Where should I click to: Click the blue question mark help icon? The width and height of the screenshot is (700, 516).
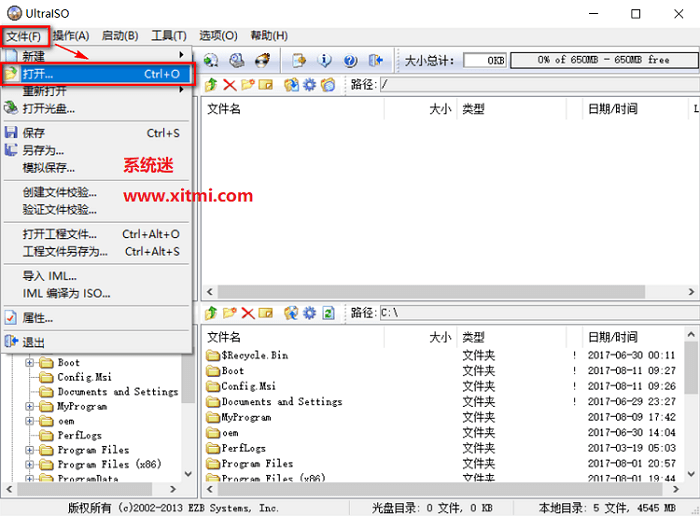[350, 60]
